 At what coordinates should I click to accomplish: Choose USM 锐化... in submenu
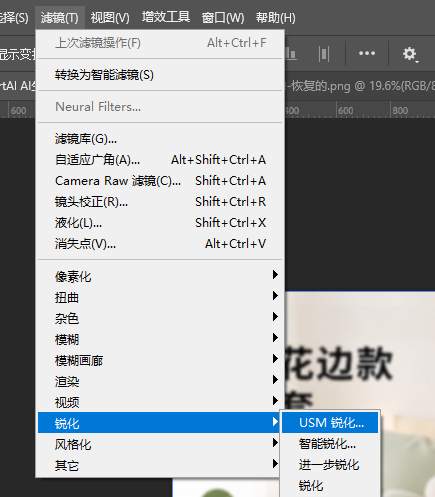330,423
